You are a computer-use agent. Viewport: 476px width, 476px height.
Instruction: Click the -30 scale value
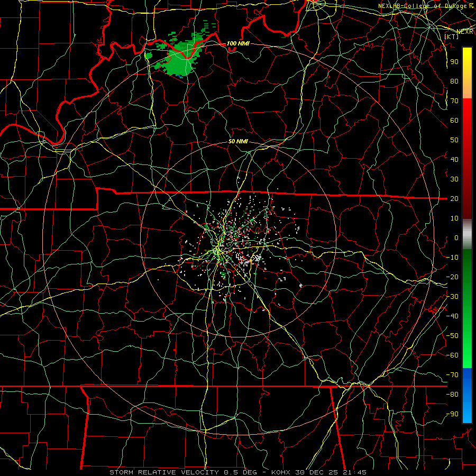click(452, 297)
